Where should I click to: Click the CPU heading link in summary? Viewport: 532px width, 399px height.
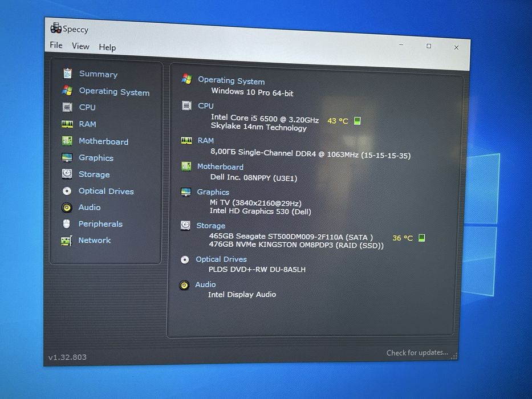tap(206, 106)
